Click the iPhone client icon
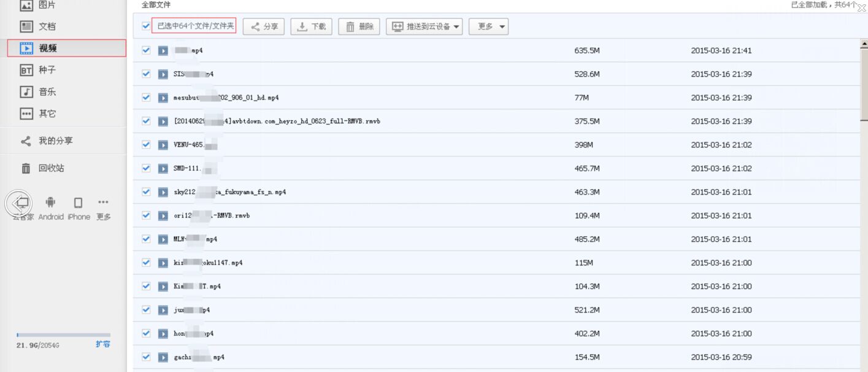The width and height of the screenshot is (868, 372). pyautogui.click(x=78, y=203)
